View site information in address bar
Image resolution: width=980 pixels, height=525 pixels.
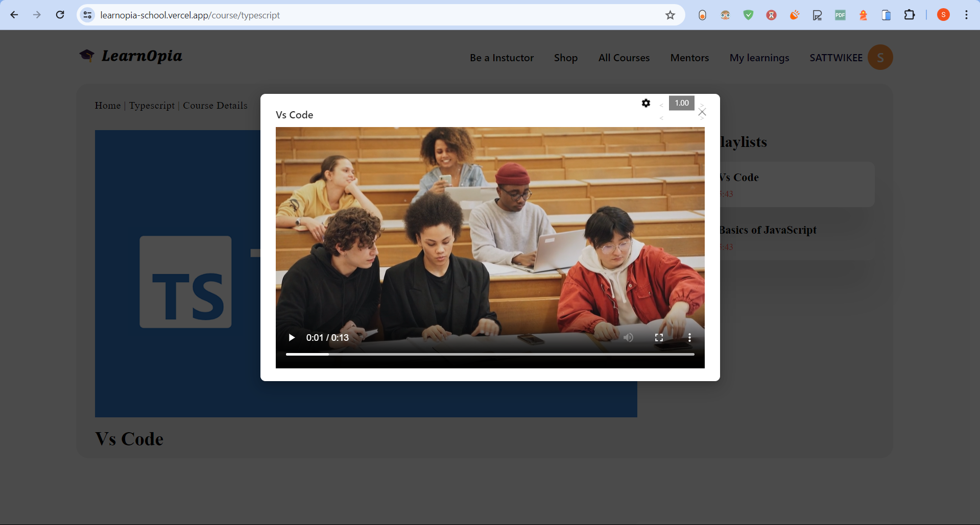click(88, 15)
